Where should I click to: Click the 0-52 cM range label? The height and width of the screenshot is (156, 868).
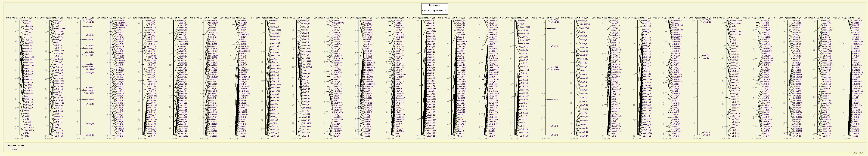pos(81,138)
